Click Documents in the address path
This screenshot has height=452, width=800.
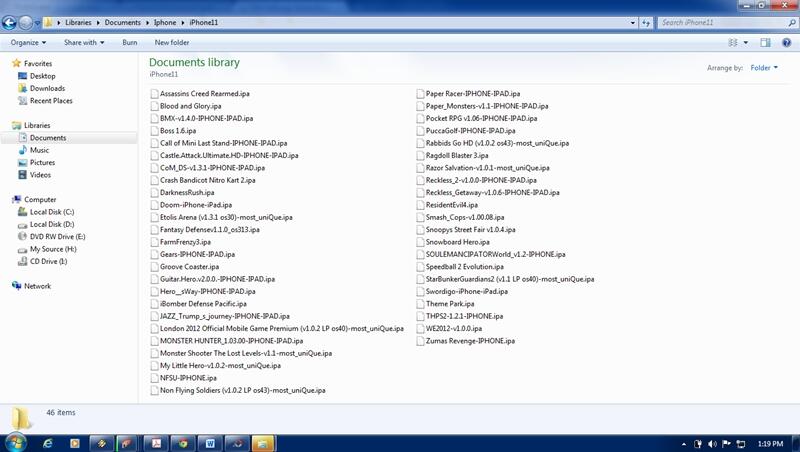122,23
